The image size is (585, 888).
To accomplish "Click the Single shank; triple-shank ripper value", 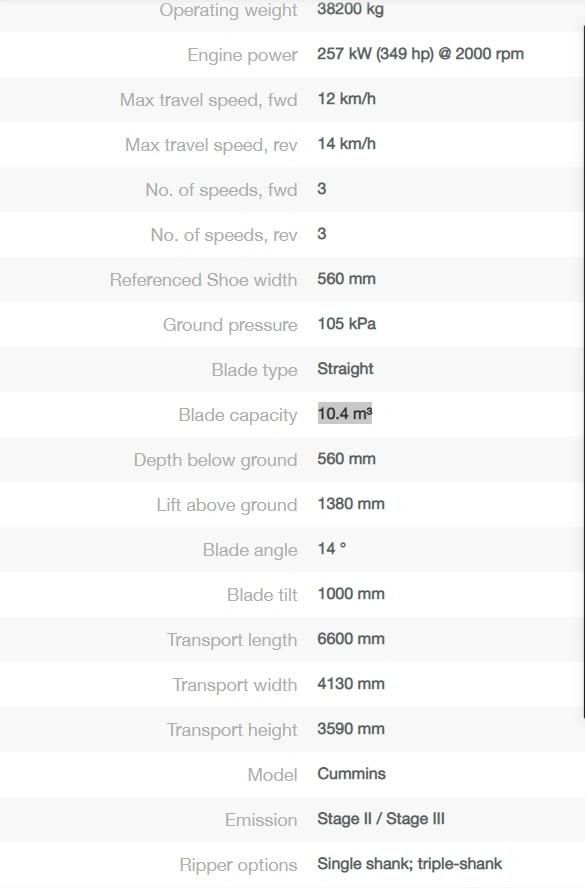I will (x=409, y=864).
